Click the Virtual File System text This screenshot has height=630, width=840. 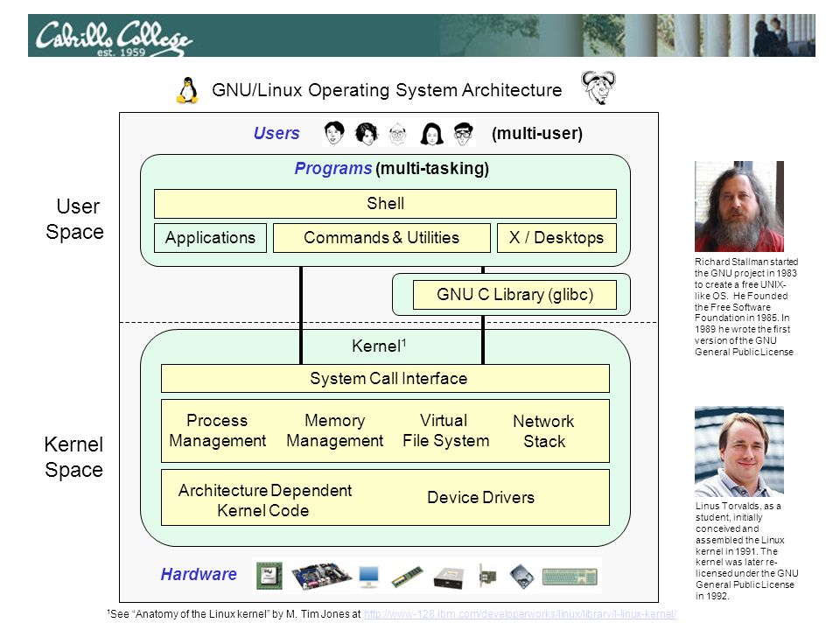(445, 430)
